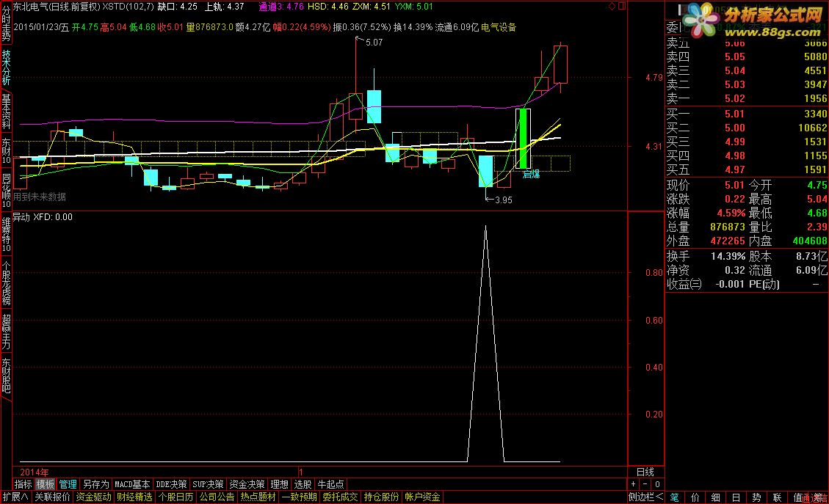
Task: Select the 选股 template
Action: pyautogui.click(x=303, y=484)
